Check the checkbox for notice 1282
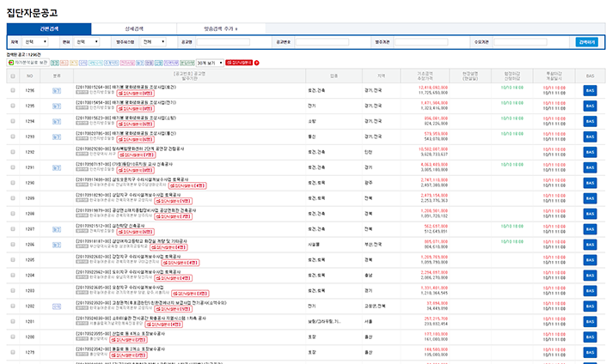Screen dimensions: 612x364 coord(13,306)
